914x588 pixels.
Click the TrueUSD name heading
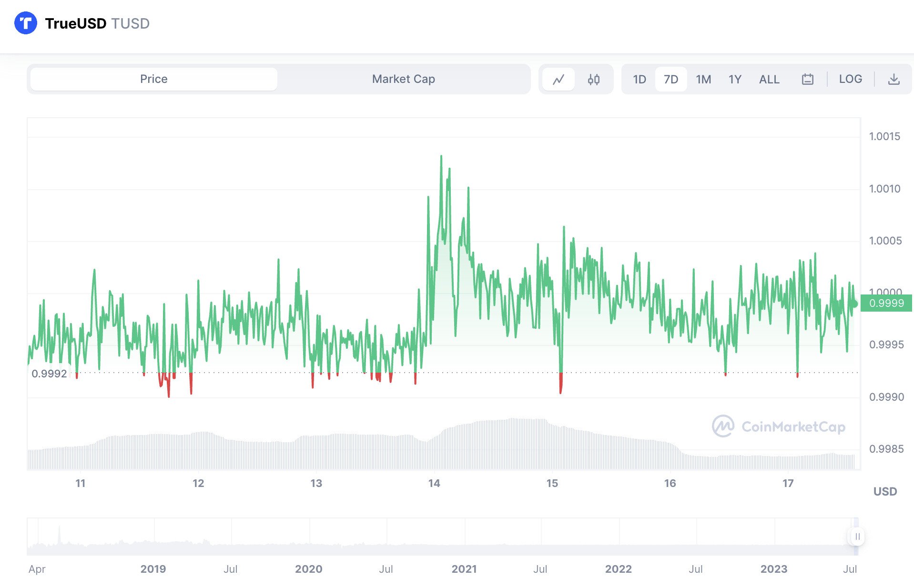(x=75, y=23)
